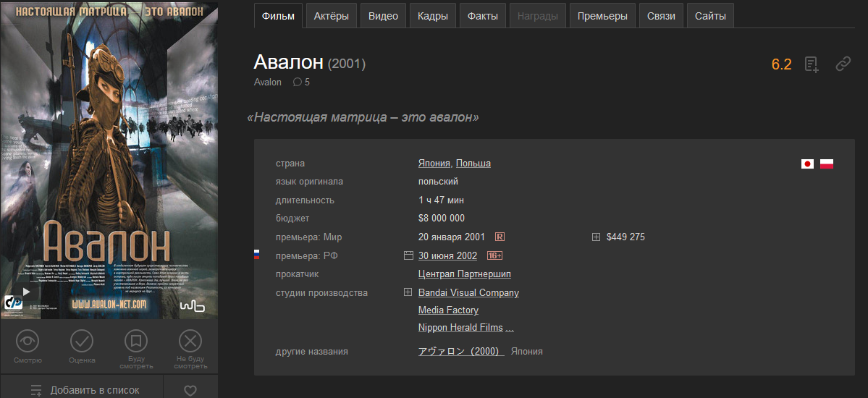Open the calendar icon near 30 июня 2002
Screen dimensions: 868x398
(408, 255)
